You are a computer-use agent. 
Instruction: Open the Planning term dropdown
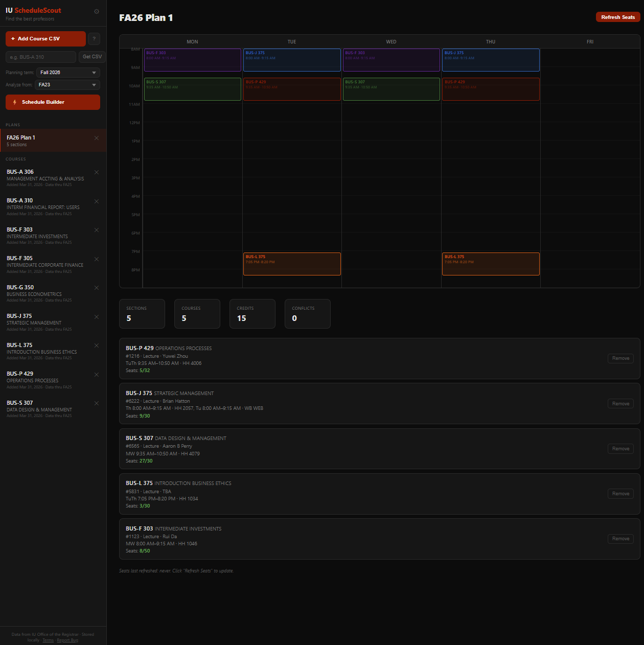pos(68,73)
